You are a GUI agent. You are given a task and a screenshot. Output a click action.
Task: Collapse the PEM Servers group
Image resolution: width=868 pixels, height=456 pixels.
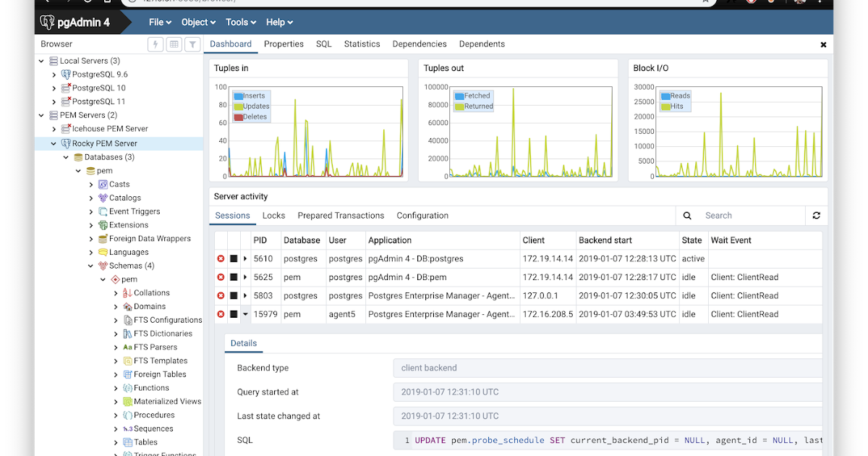tap(41, 115)
